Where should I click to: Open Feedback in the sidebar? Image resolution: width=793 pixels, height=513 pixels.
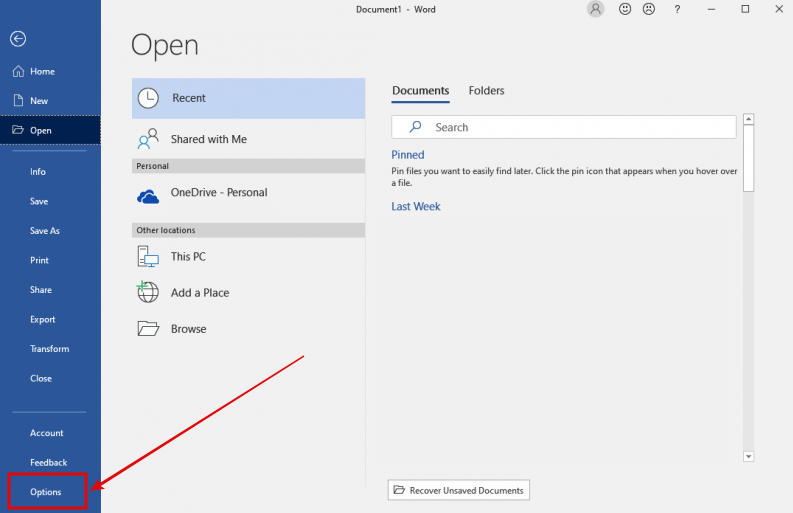tap(48, 462)
